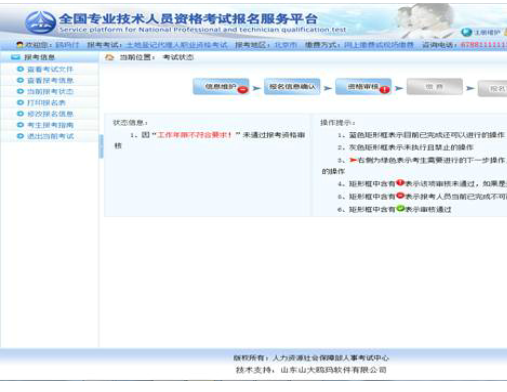This screenshot has width=507, height=392.
Task: Click the bullet icon beside 修改报名信息
Action: (20, 114)
